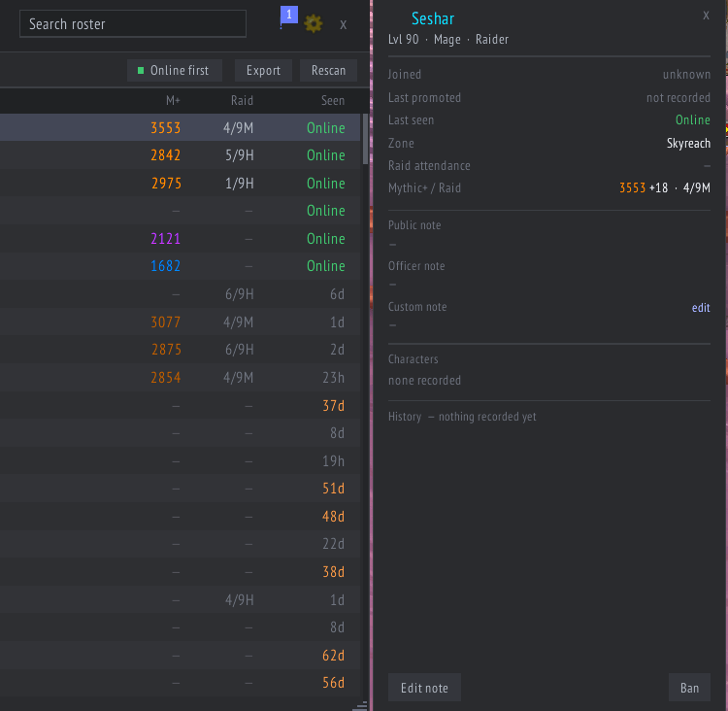The height and width of the screenshot is (711, 728).
Task: Toggle the Online first option
Action: click(174, 70)
